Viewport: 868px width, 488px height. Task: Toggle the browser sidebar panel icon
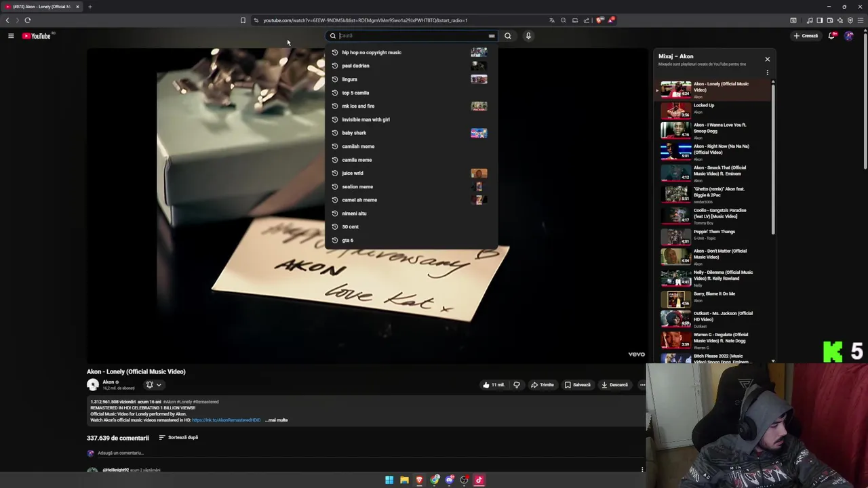819,20
